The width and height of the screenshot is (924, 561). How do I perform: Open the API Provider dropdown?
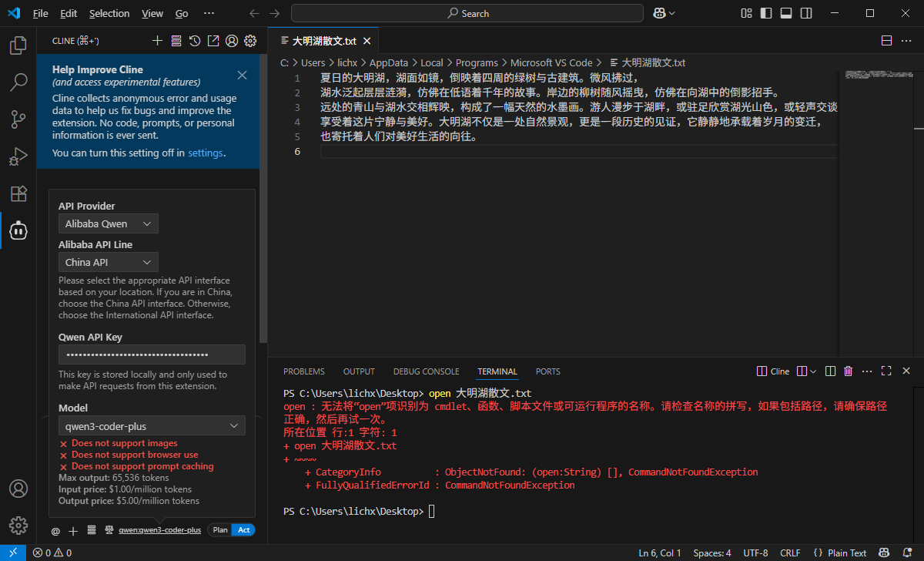click(x=109, y=223)
